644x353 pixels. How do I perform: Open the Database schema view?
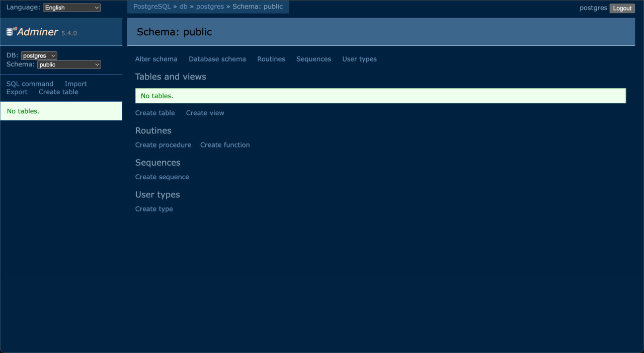point(217,59)
